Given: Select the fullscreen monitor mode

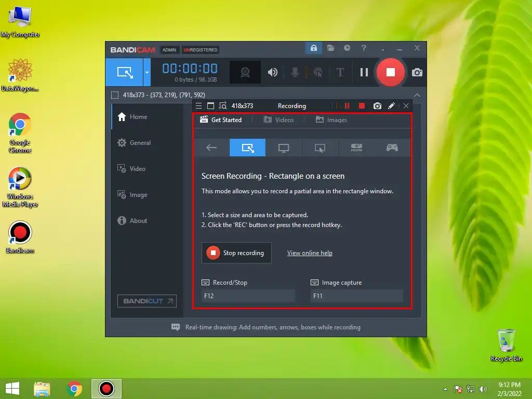Looking at the screenshot, I should click(284, 148).
